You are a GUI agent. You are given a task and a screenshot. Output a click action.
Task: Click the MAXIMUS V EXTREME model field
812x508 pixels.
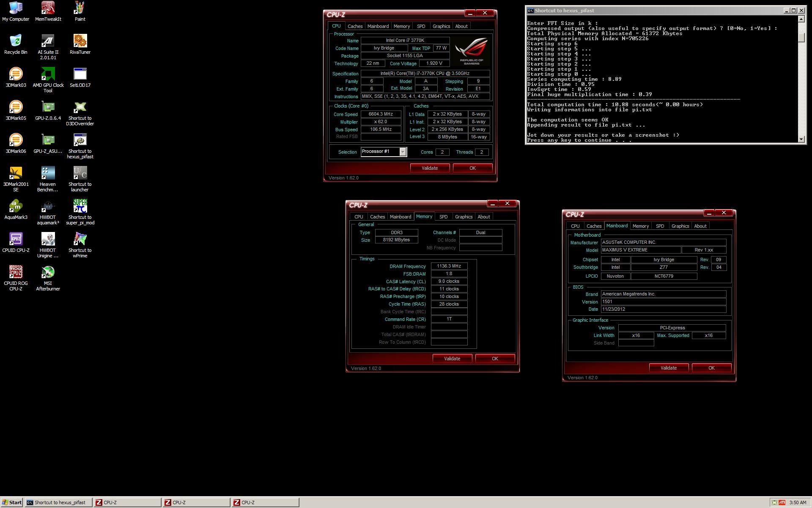pos(641,250)
